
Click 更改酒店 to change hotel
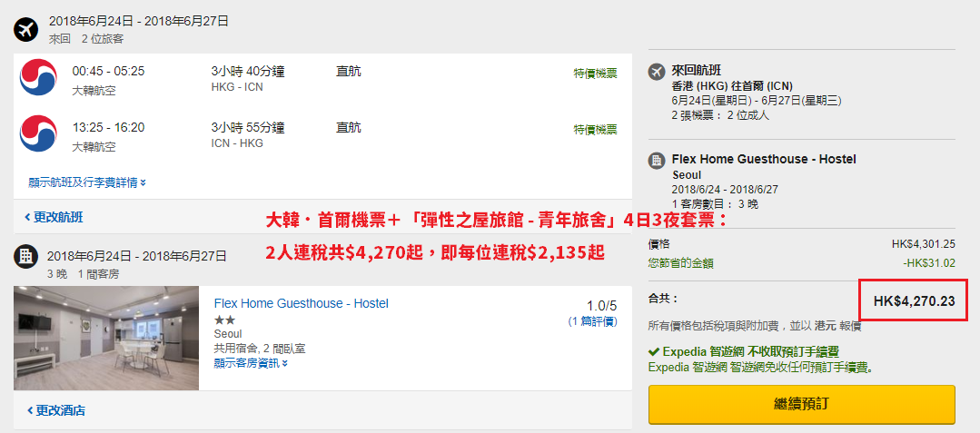tap(55, 410)
